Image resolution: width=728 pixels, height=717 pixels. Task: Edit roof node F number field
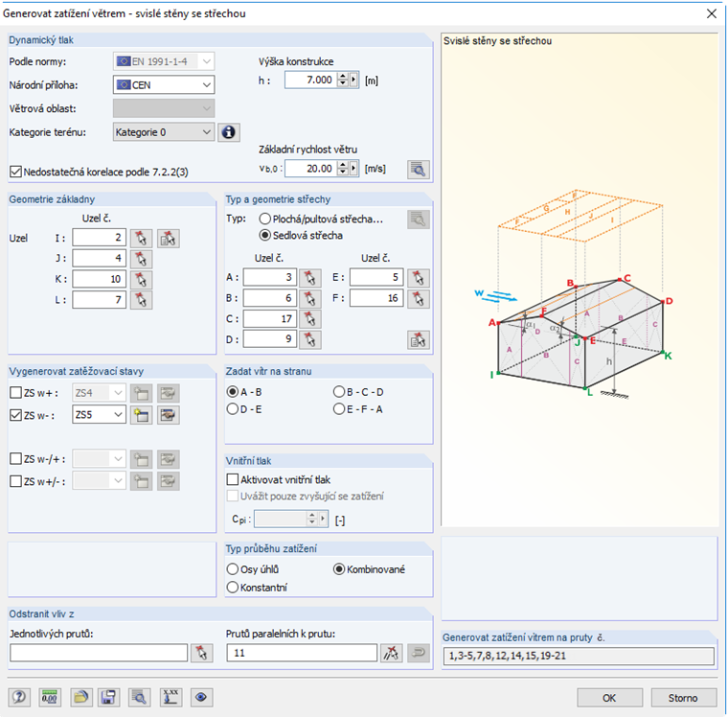pos(376,298)
